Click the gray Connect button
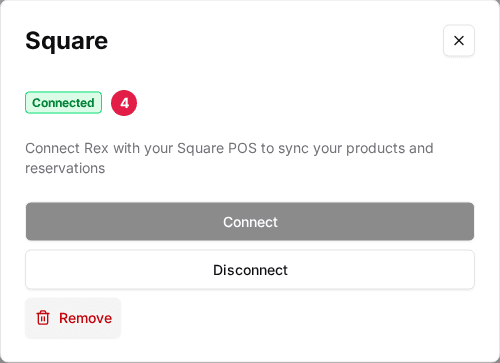 250,222
